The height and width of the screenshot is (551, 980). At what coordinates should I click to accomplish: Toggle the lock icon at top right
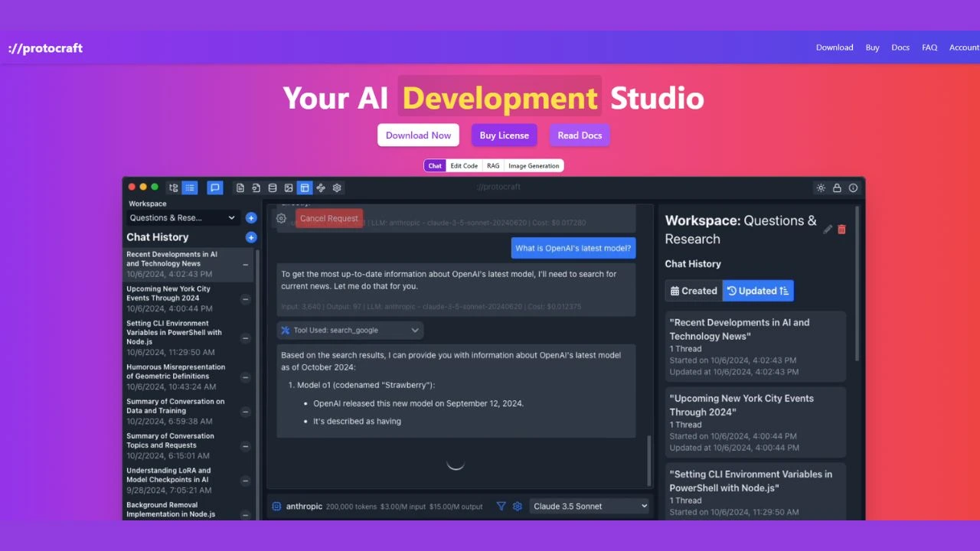click(836, 187)
